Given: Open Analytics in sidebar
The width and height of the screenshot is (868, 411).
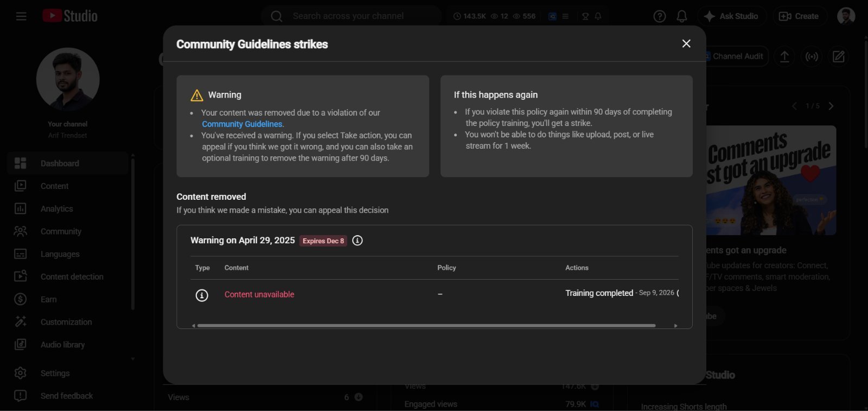Looking at the screenshot, I should point(68,209).
